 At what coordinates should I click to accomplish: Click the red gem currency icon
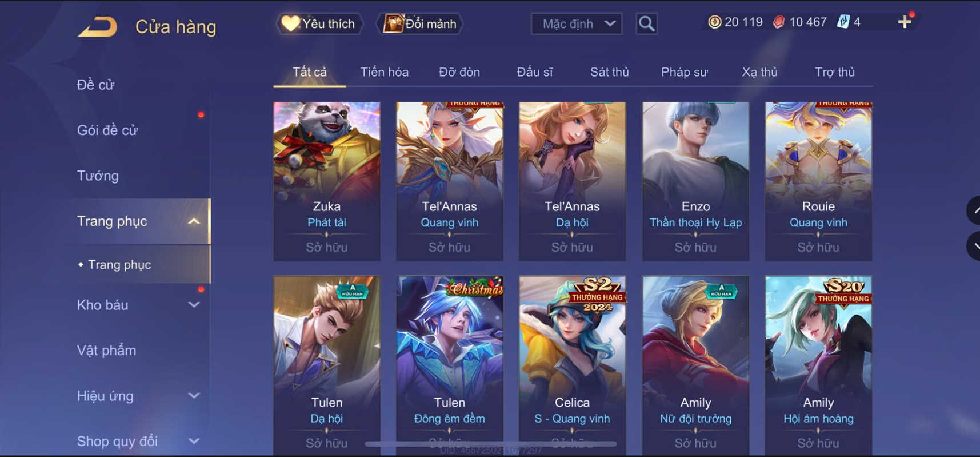tap(778, 22)
